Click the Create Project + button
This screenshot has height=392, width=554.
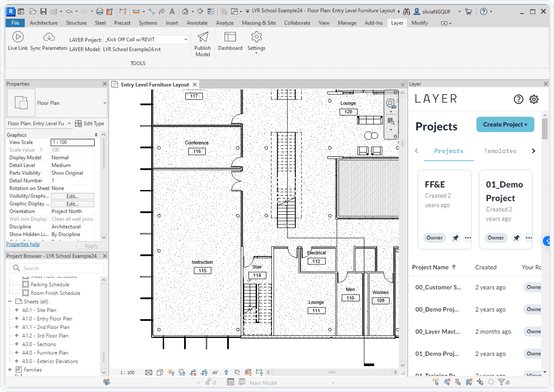(x=505, y=124)
